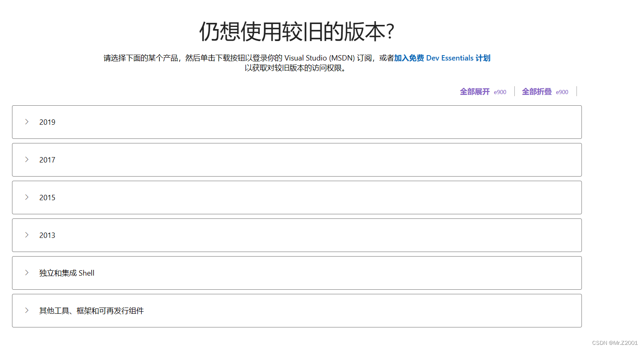
Task: Click 全部折叠 to collapse all sections
Action: [x=537, y=92]
